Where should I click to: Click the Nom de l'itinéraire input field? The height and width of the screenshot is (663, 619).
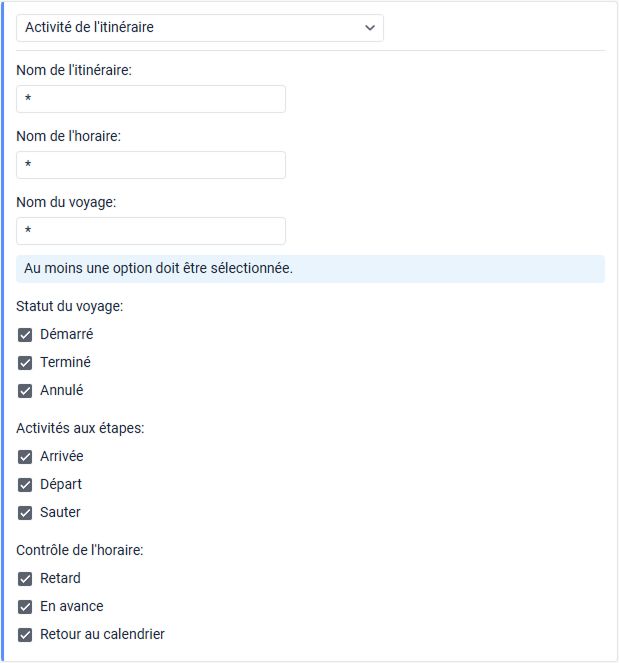(x=151, y=99)
